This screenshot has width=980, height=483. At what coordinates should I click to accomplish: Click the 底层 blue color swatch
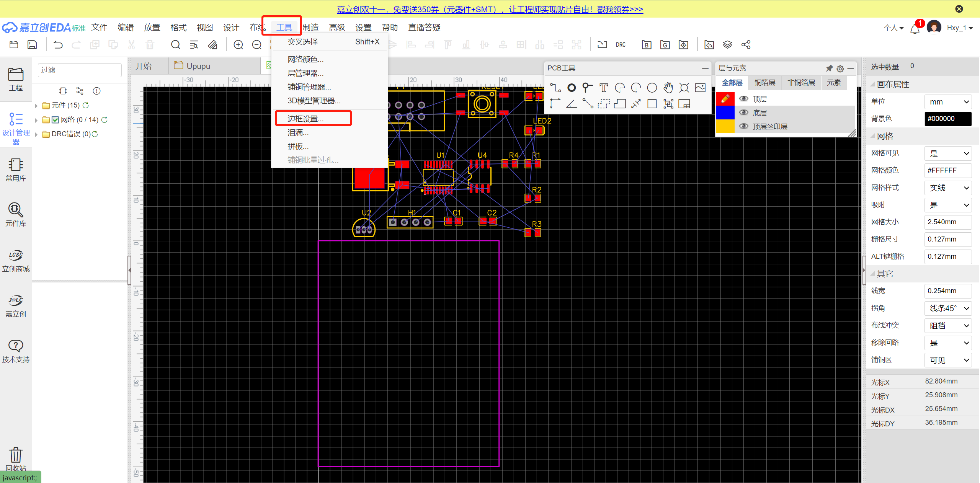point(725,113)
